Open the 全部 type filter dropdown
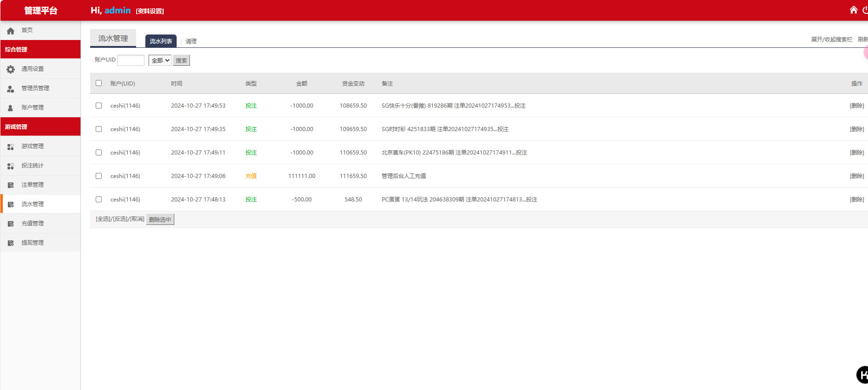Image resolution: width=868 pixels, height=390 pixels. [x=160, y=60]
